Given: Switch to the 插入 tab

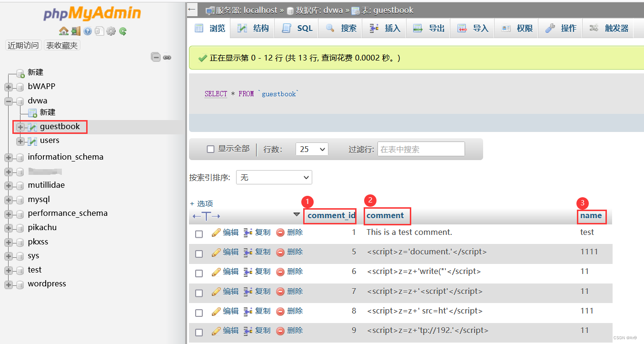Looking at the screenshot, I should point(385,28).
